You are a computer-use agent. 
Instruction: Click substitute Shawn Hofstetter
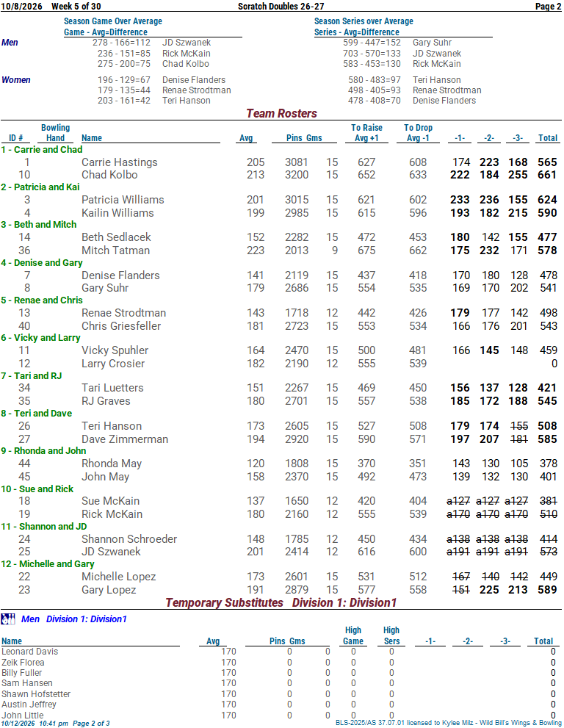pyautogui.click(x=36, y=694)
